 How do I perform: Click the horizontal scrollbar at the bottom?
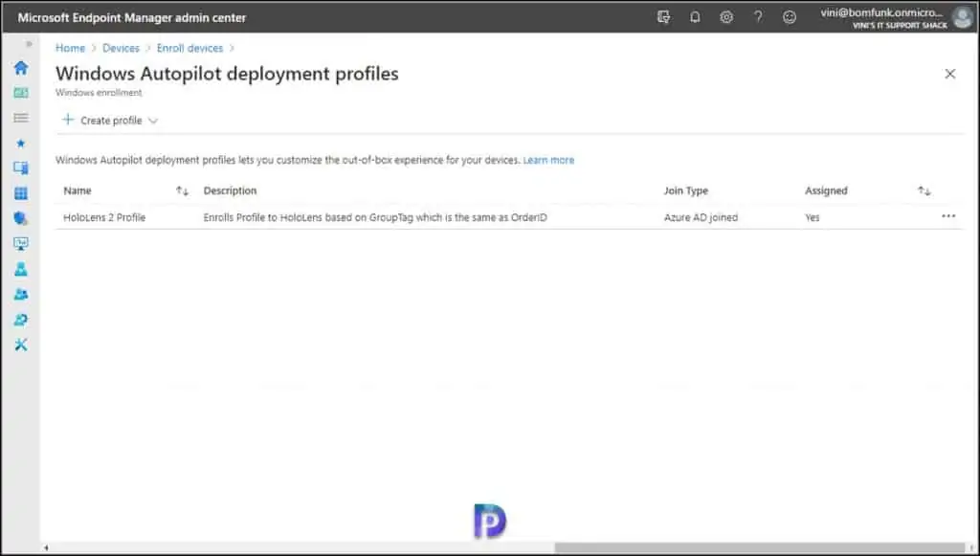pyautogui.click(x=759, y=548)
